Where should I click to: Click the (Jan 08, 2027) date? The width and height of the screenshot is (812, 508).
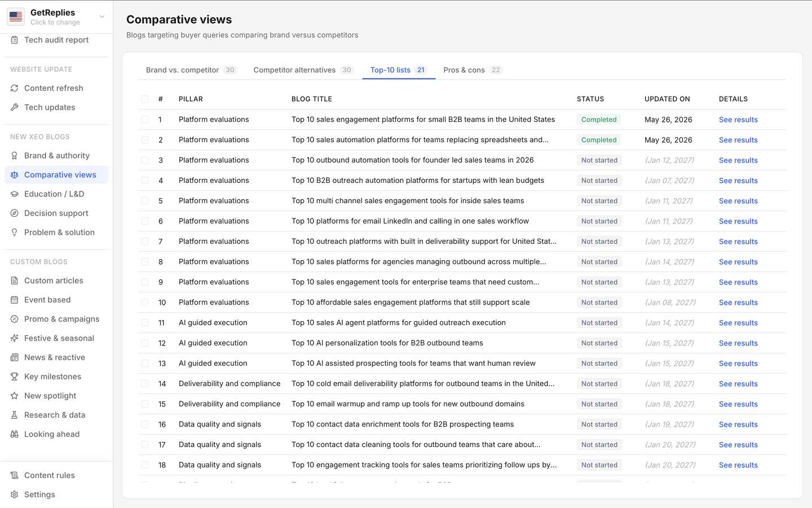pos(670,303)
